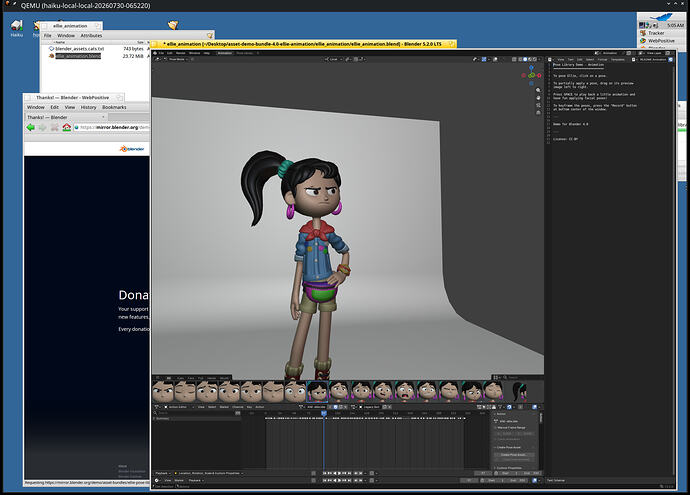Open viewport shading options dropdown arrow

[x=539, y=59]
